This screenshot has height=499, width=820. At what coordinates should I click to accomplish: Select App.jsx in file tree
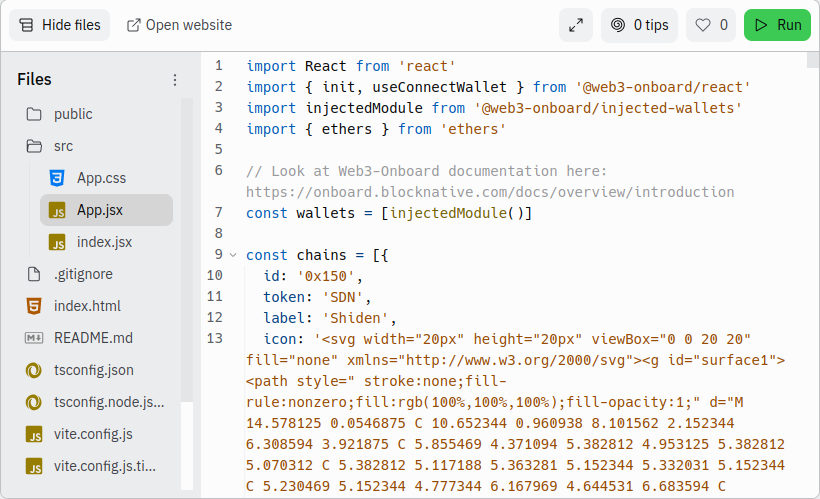[100, 210]
